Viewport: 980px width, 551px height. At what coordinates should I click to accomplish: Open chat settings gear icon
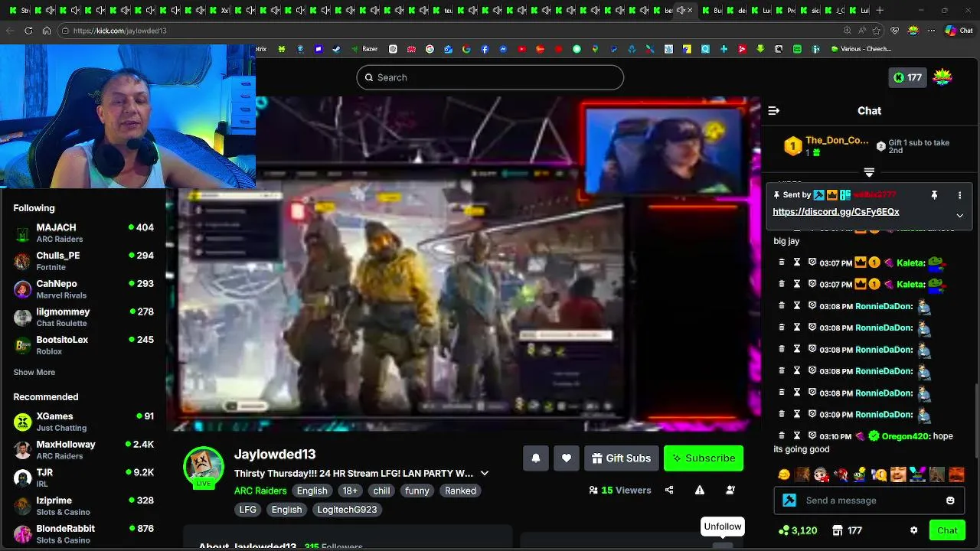click(x=913, y=530)
